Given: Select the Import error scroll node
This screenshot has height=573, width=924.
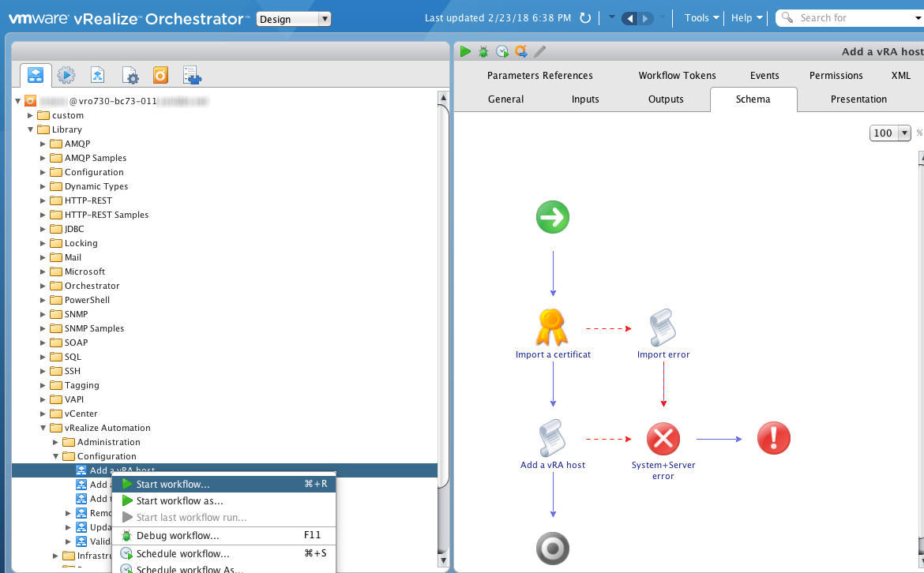Looking at the screenshot, I should [663, 328].
